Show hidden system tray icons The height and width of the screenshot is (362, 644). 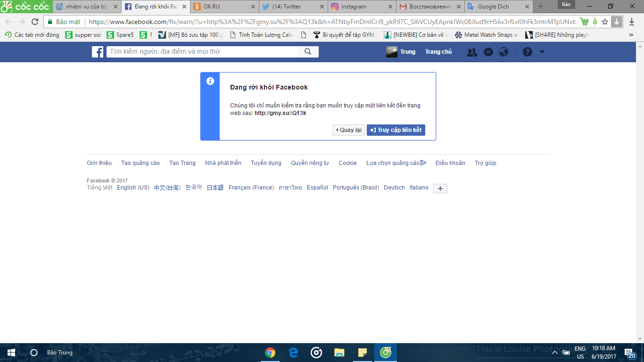coord(555,353)
